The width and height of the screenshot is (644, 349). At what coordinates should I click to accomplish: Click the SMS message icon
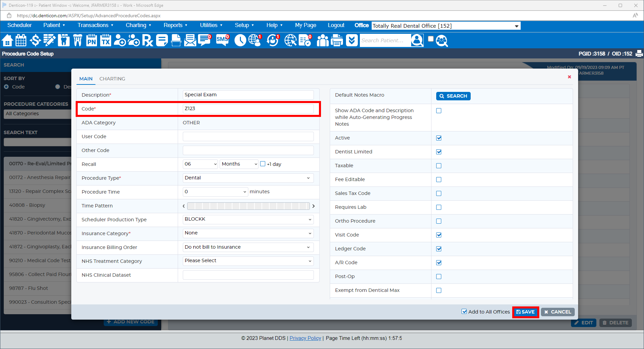[x=222, y=40]
